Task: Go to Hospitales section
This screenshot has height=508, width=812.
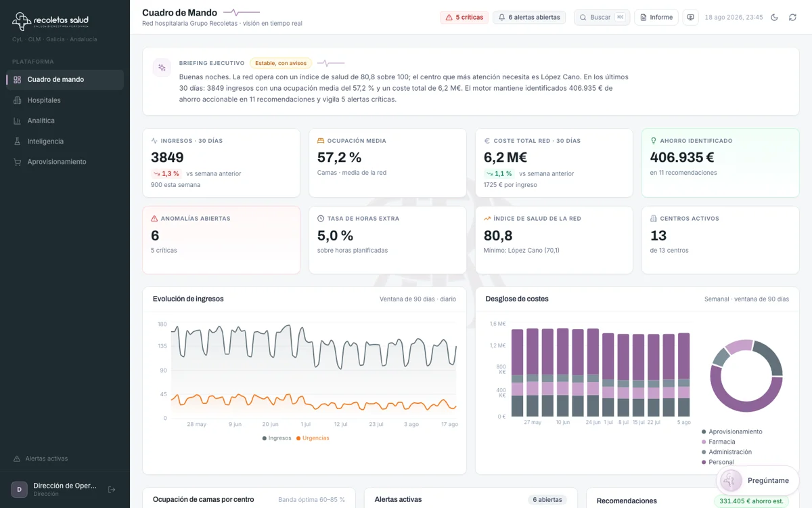Action: pos(65,100)
